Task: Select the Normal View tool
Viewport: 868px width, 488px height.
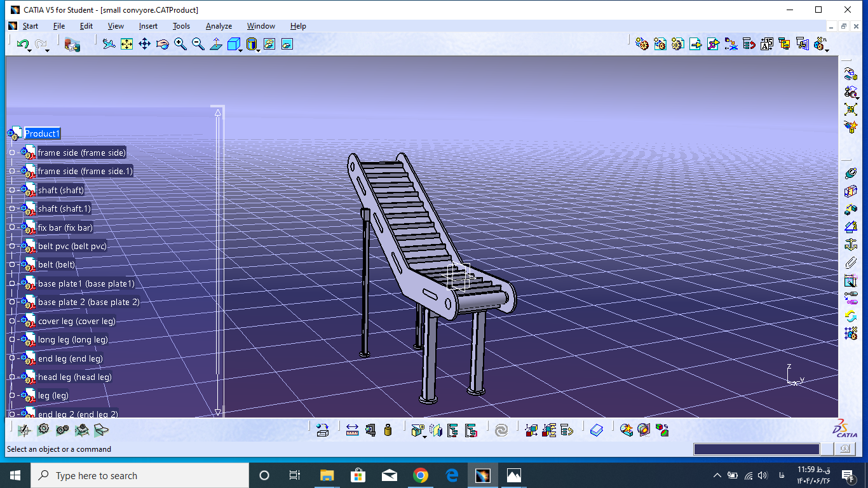Action: (216, 44)
